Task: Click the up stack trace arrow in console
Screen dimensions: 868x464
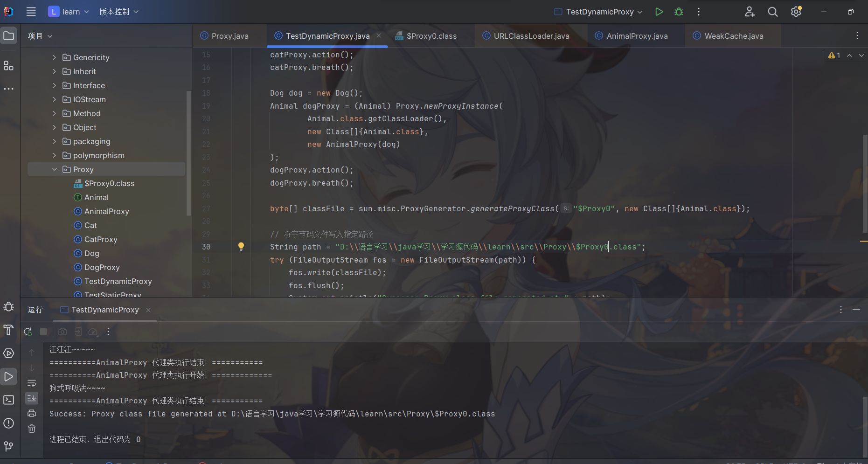Action: coord(32,352)
